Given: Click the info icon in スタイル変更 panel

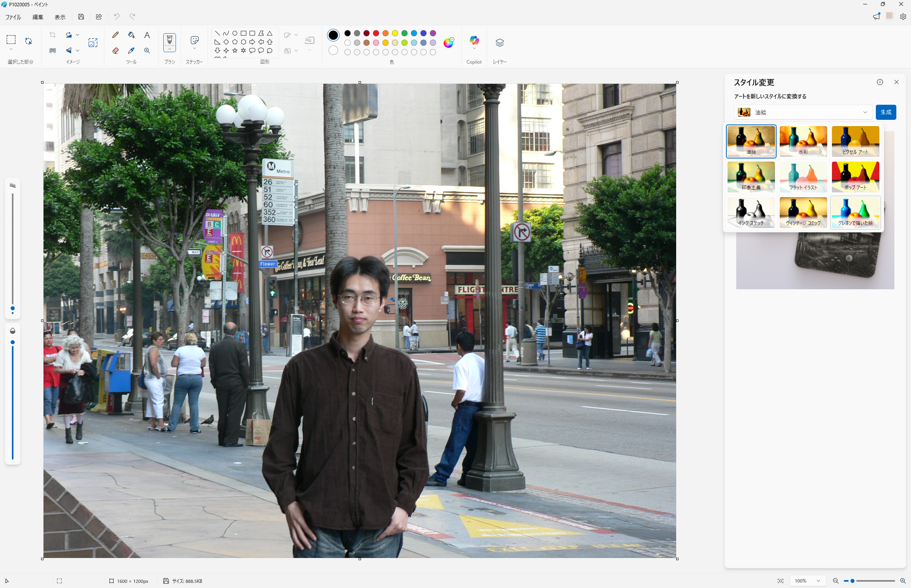Looking at the screenshot, I should pyautogui.click(x=880, y=82).
